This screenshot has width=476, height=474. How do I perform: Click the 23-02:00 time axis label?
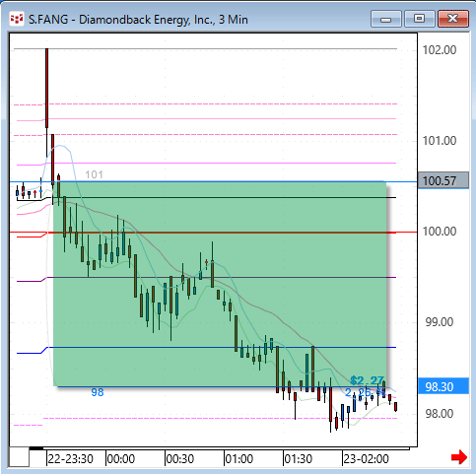pyautogui.click(x=367, y=459)
